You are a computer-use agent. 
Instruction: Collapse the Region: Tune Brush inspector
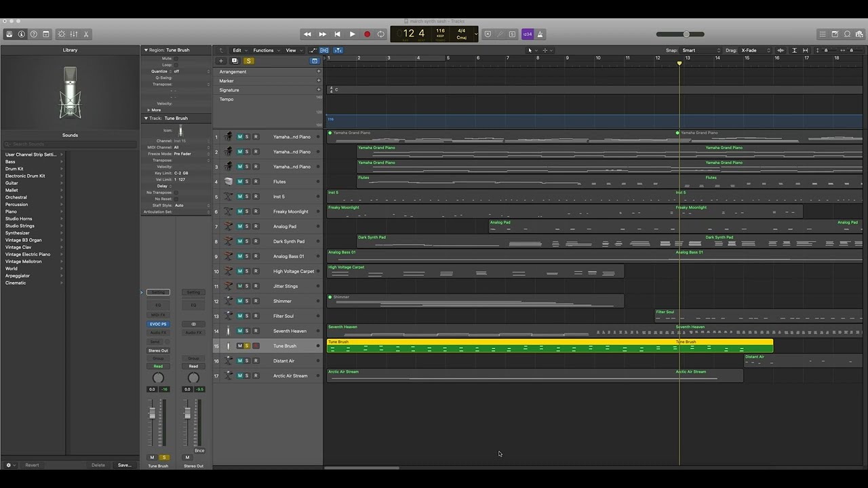click(x=145, y=50)
